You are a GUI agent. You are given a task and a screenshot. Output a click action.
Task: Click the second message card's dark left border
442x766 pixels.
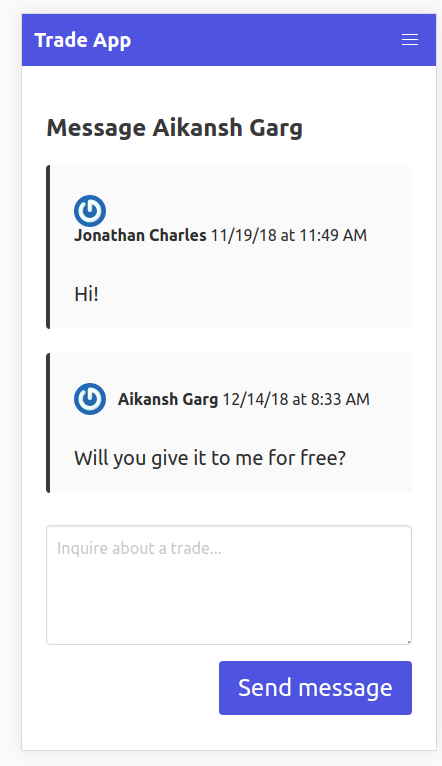click(x=48, y=423)
